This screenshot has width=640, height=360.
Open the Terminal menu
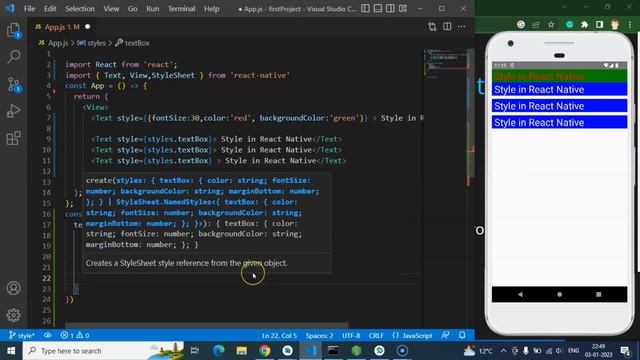[181, 9]
